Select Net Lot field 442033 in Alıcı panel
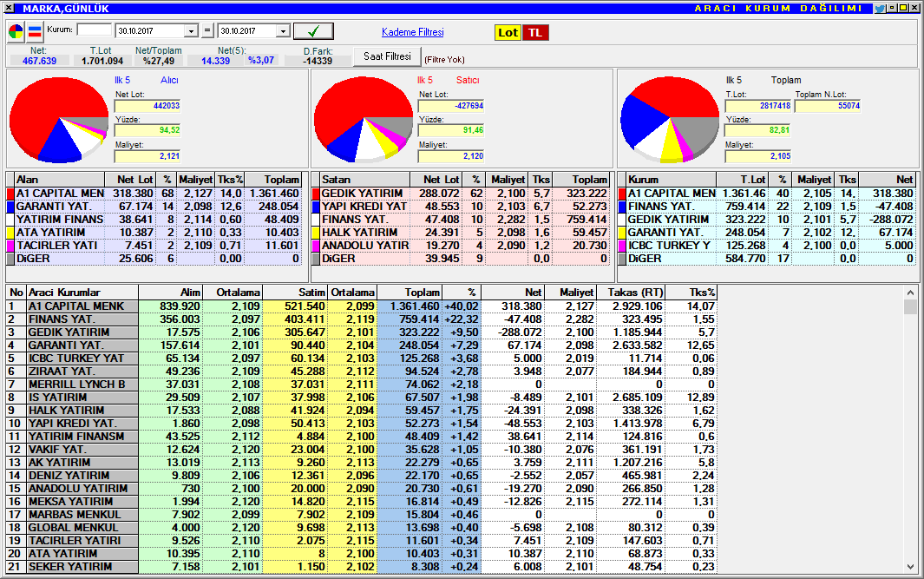Image resolution: width=924 pixels, height=579 pixels. click(x=147, y=106)
